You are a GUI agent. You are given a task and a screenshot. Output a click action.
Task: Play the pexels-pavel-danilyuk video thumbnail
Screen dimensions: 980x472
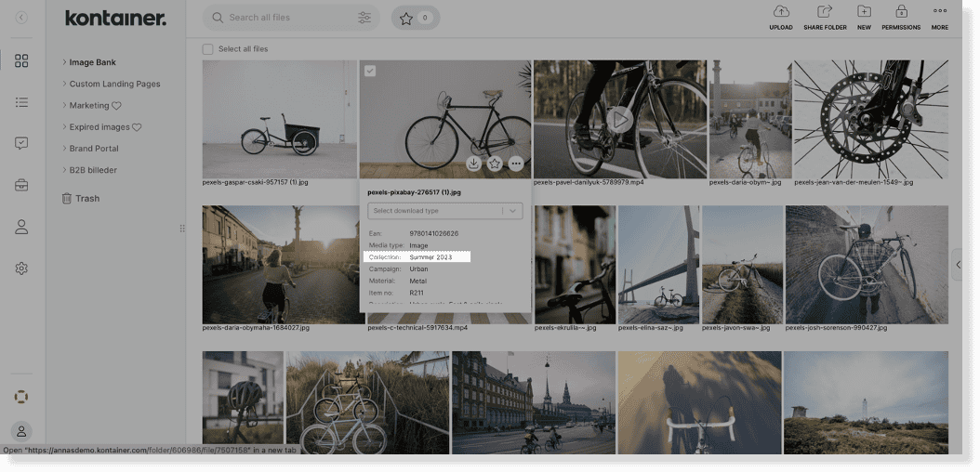620,119
